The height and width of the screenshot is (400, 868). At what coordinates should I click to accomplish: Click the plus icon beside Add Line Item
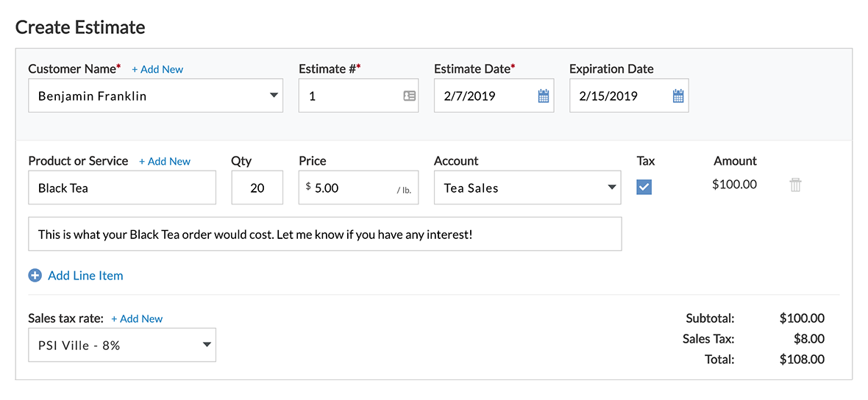point(35,276)
